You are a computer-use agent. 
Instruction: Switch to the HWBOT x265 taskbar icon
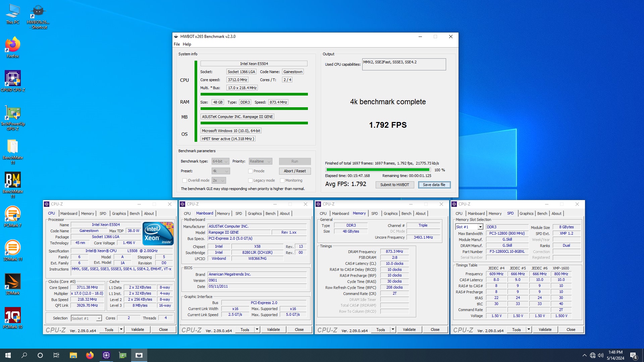(x=139, y=355)
